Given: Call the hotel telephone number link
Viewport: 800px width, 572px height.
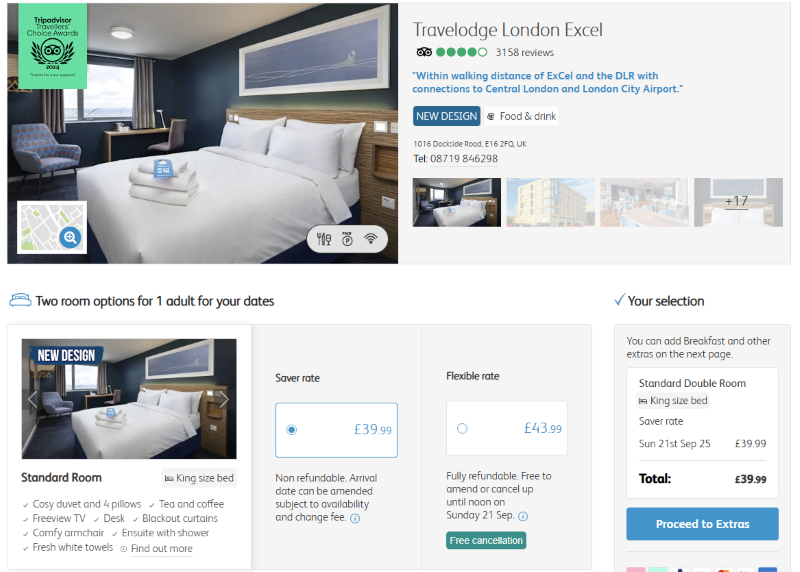Looking at the screenshot, I should tap(464, 159).
